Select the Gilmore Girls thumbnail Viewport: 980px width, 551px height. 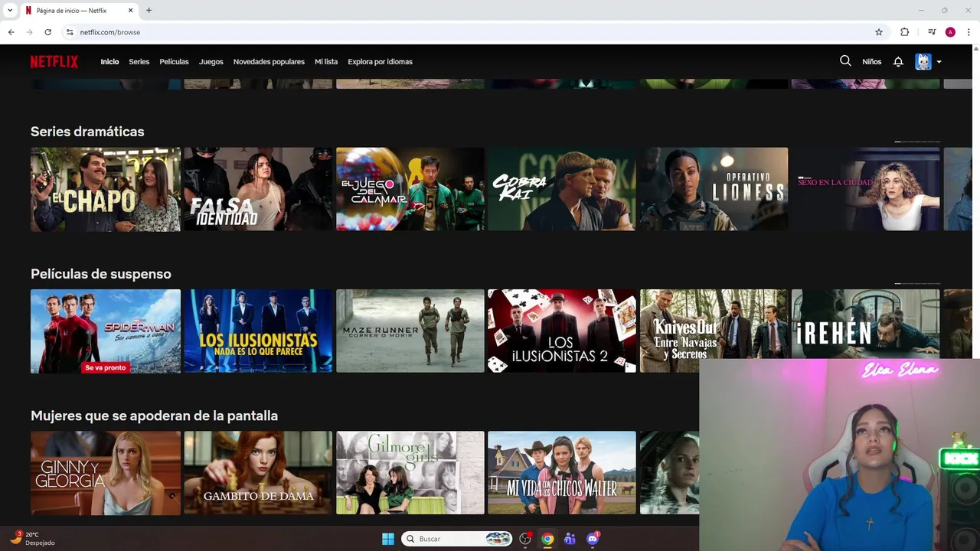(x=410, y=473)
